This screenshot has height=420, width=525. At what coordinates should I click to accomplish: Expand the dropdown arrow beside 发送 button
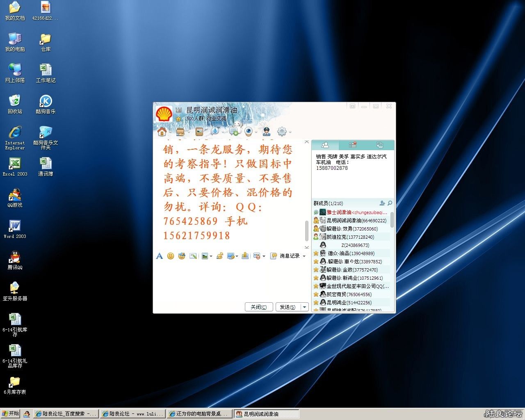coord(304,307)
